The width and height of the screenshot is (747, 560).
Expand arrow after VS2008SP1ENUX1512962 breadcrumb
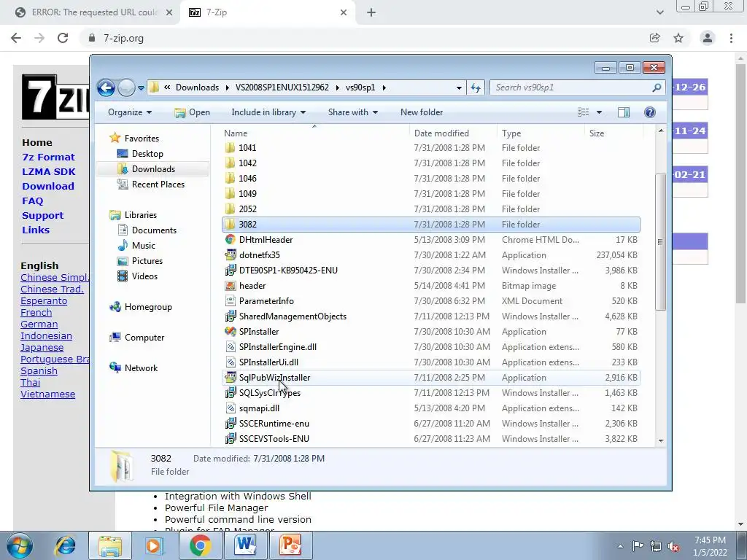[x=337, y=87]
